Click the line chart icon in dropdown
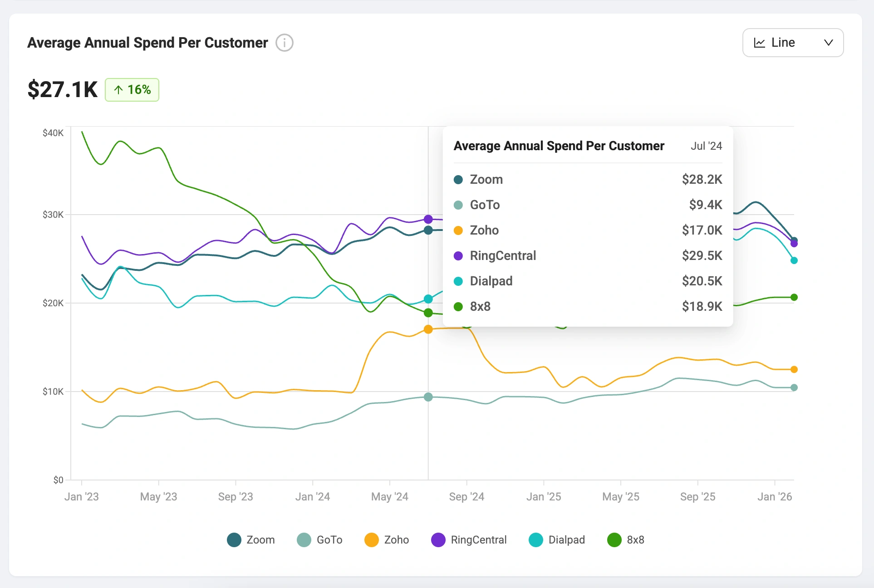The width and height of the screenshot is (874, 588). (759, 43)
